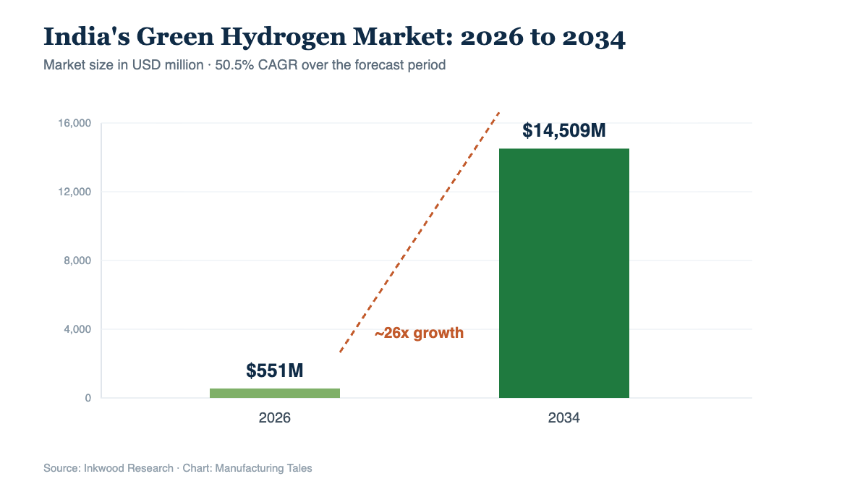
Task: Click the Inkwood Research source credit line
Action: (x=178, y=468)
